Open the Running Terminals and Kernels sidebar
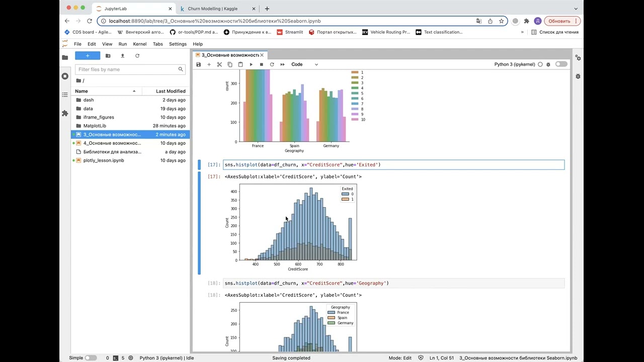 pyautogui.click(x=65, y=76)
